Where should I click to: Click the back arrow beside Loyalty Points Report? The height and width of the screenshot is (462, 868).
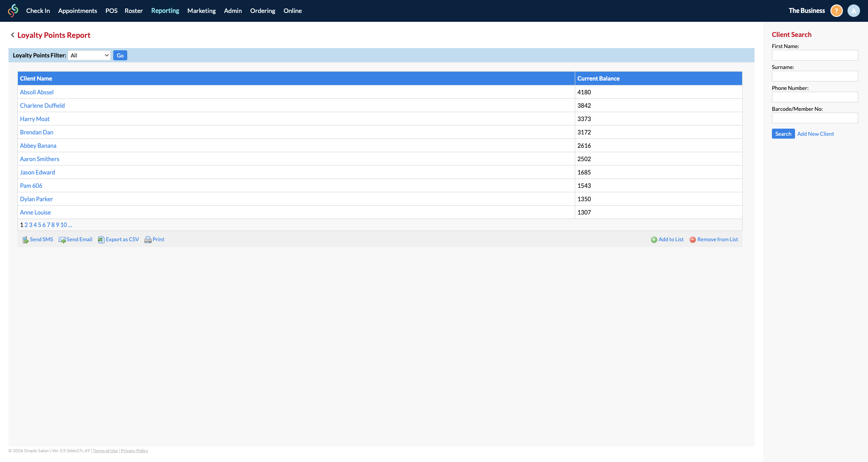pos(12,35)
